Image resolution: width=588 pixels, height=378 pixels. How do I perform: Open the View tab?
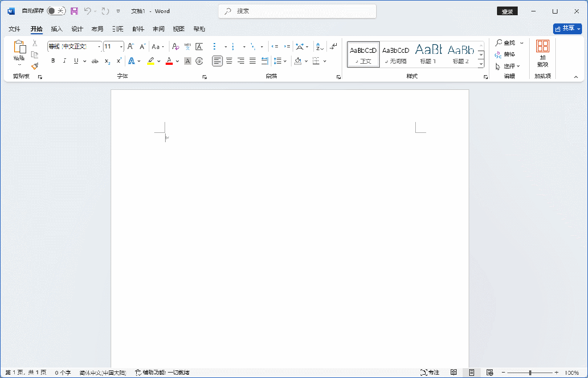[179, 29]
